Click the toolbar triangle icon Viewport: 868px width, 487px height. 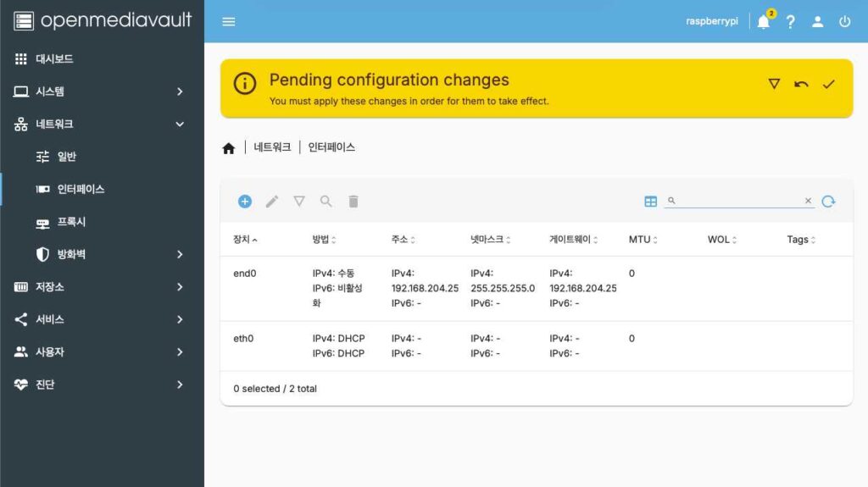point(299,202)
